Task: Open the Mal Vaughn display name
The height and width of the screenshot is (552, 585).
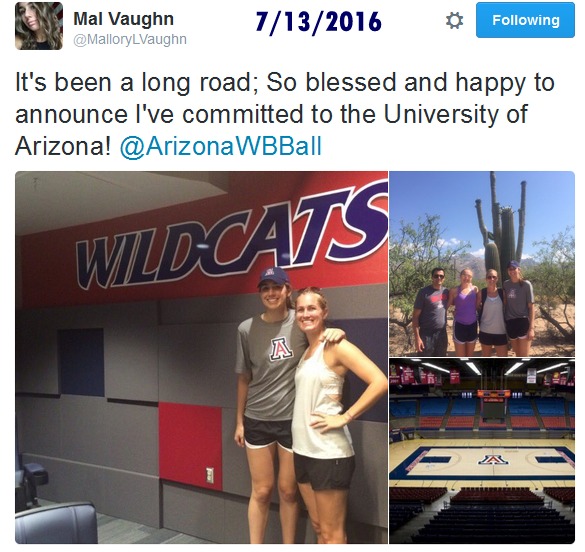Action: [123, 18]
